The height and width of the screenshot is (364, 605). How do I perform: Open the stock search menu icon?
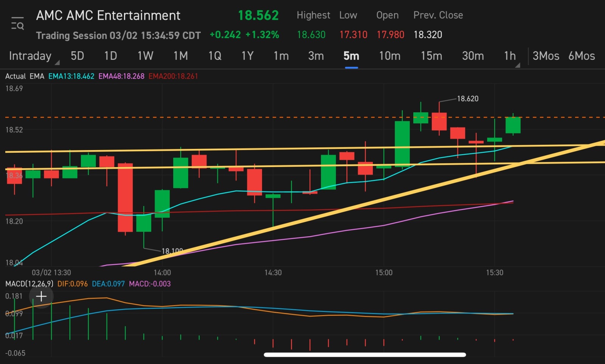17,23
